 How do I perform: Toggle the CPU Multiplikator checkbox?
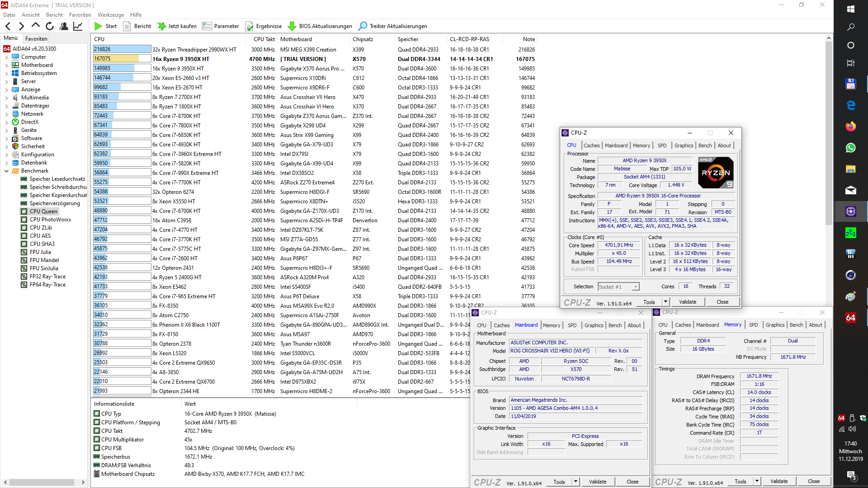97,439
